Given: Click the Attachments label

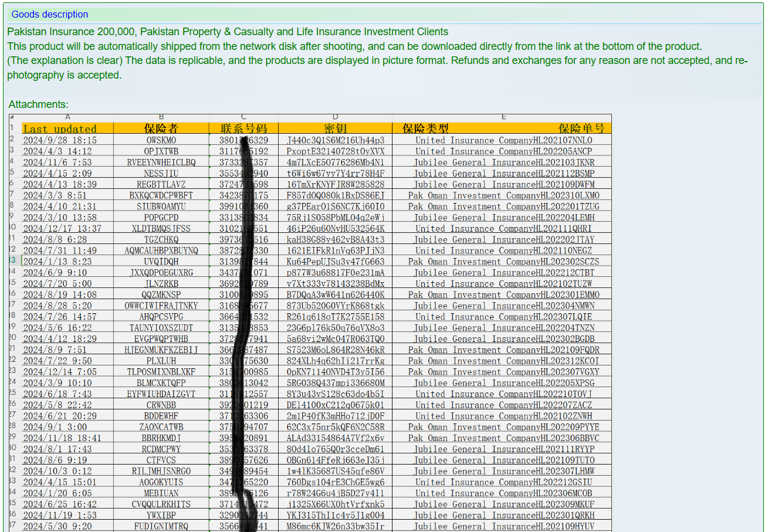Looking at the screenshot, I should [x=38, y=104].
